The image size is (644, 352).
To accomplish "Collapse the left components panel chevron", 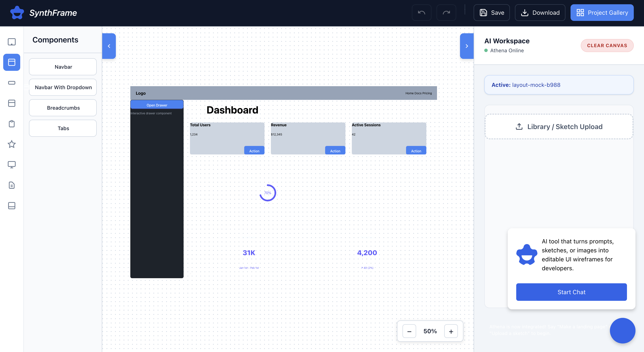I will click(109, 46).
